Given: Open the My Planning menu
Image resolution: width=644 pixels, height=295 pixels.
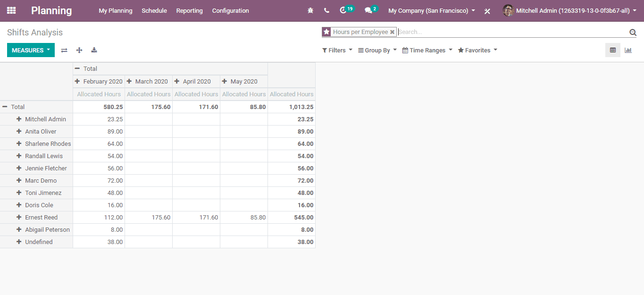Looking at the screenshot, I should point(116,10).
